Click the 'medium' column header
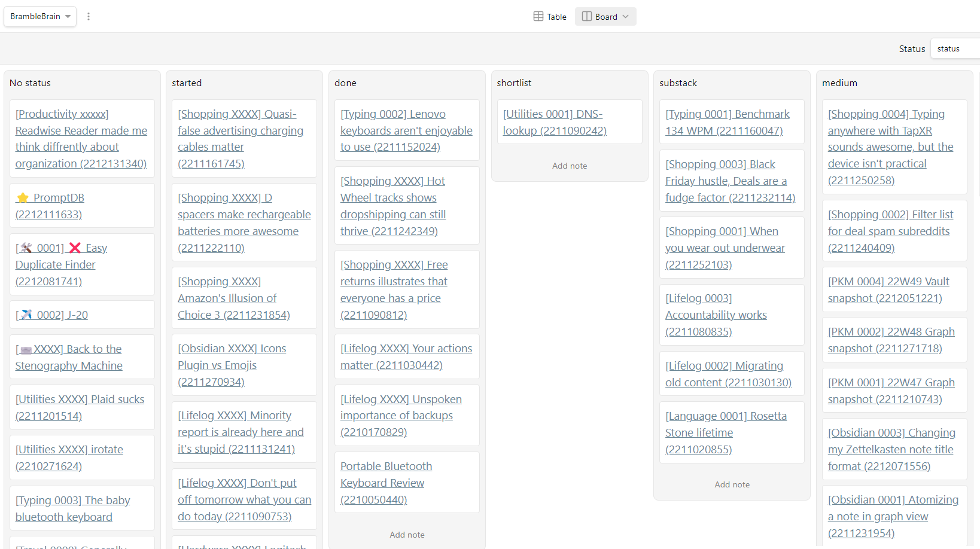This screenshot has width=980, height=549. (x=839, y=83)
